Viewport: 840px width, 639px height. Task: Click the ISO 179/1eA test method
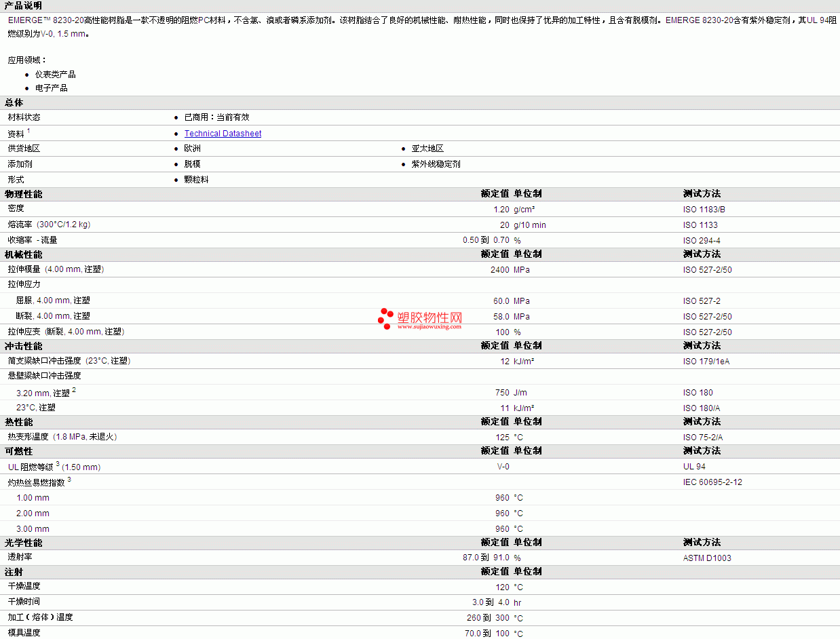[706, 362]
